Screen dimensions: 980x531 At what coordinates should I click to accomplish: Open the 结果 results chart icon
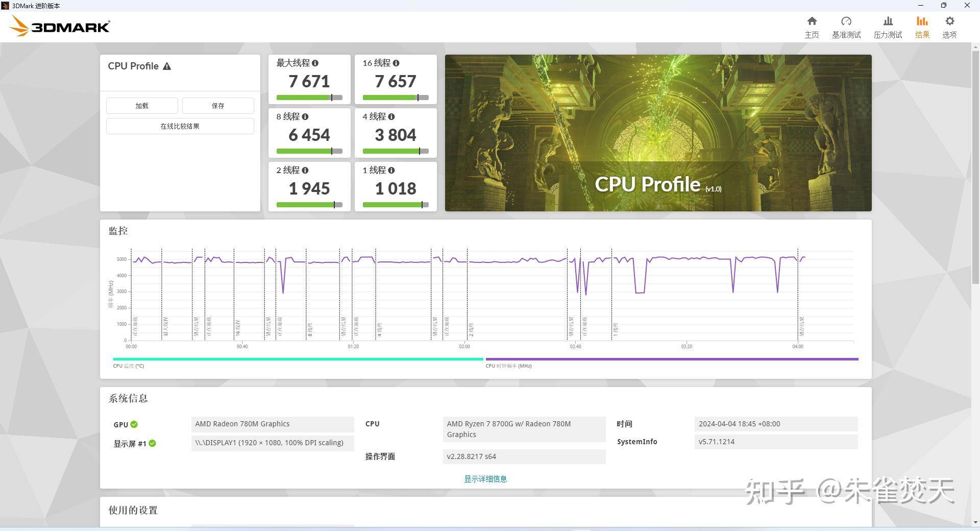point(922,21)
